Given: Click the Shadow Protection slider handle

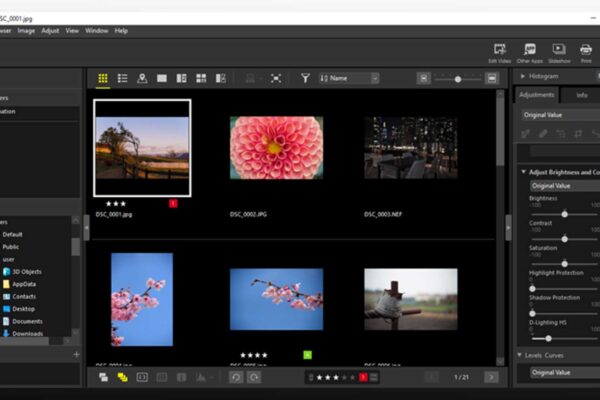Looking at the screenshot, I should (532, 314).
